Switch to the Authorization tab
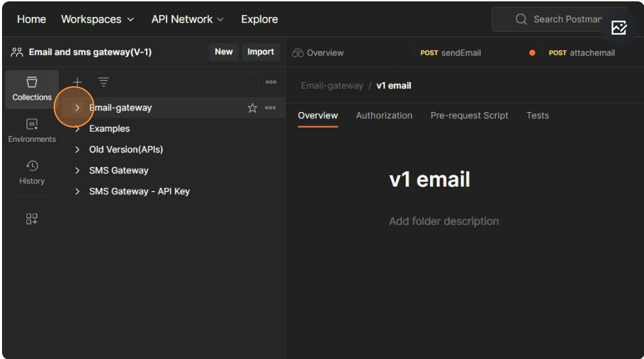 (384, 115)
